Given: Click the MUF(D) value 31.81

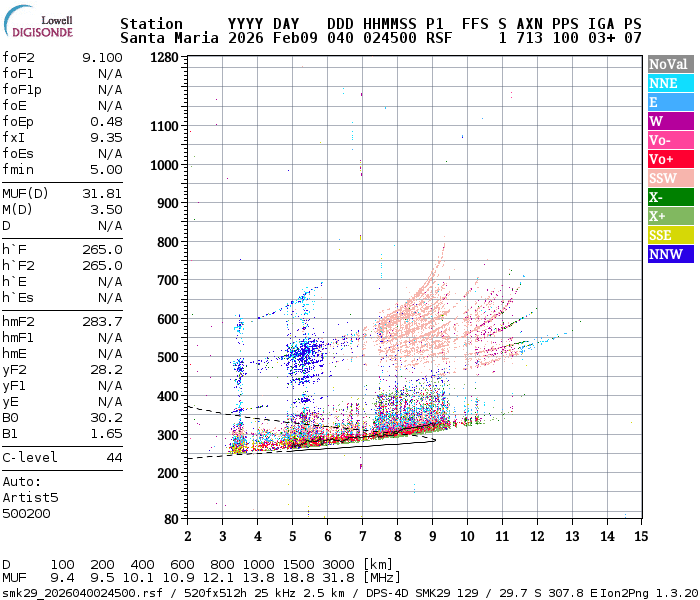Looking at the screenshot, I should click(102, 194).
